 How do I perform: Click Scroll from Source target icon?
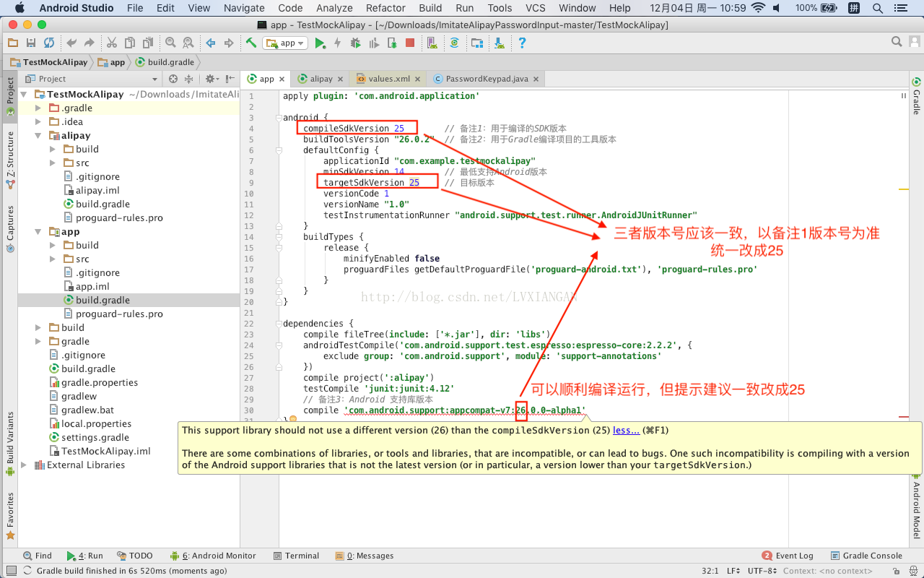173,79
